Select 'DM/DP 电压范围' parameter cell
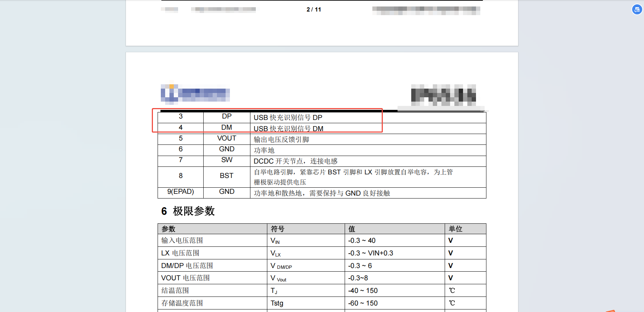 [212, 266]
